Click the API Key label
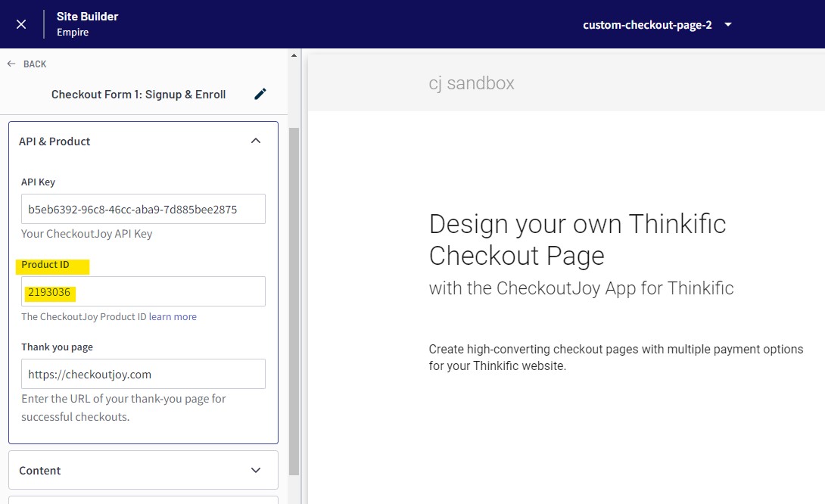This screenshot has height=504, width=825. 38,182
